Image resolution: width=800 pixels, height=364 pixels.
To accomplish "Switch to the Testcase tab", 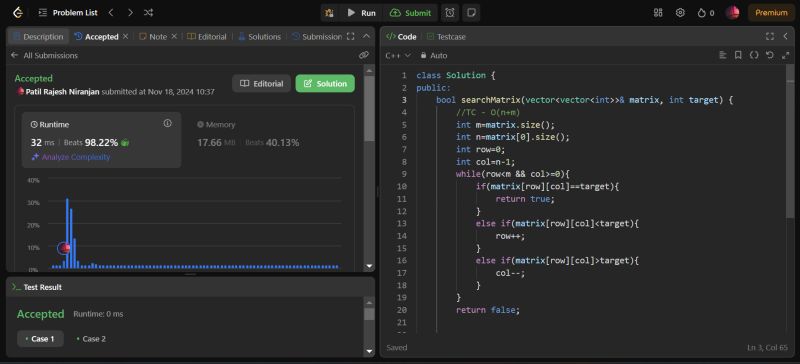I will [446, 37].
